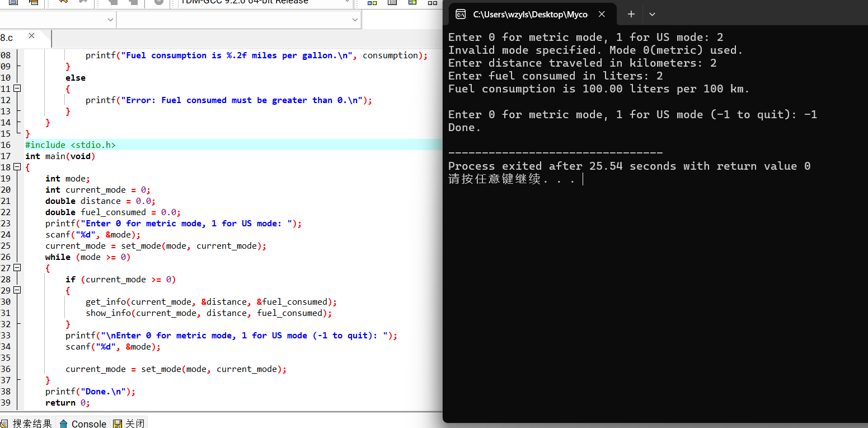Close the 8.c editor tab
The width and height of the screenshot is (868, 428).
[x=31, y=36]
